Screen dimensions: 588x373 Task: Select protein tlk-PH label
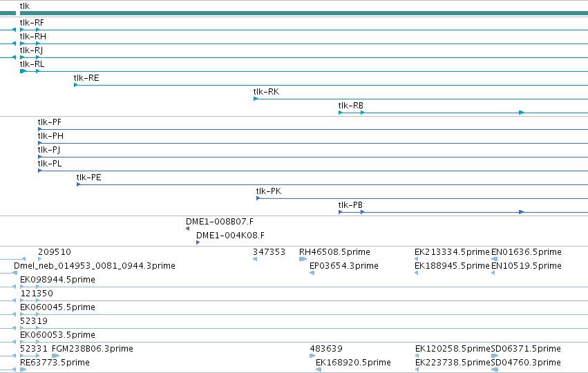tap(50, 136)
